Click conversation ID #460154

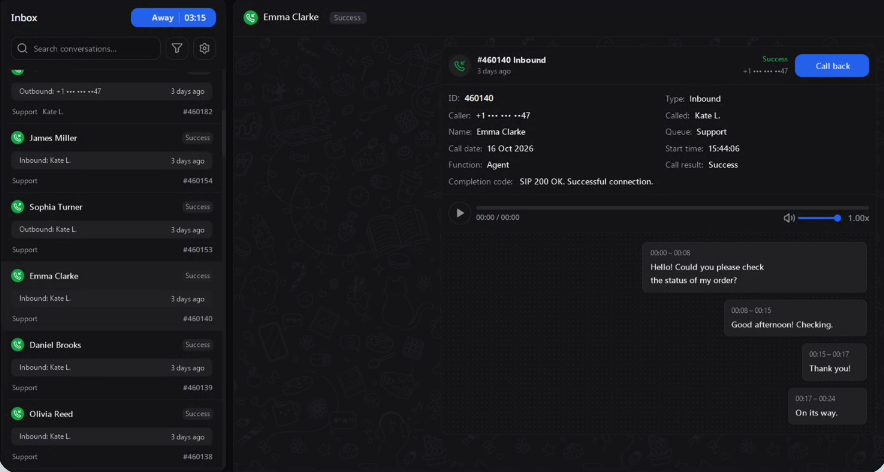pyautogui.click(x=197, y=180)
